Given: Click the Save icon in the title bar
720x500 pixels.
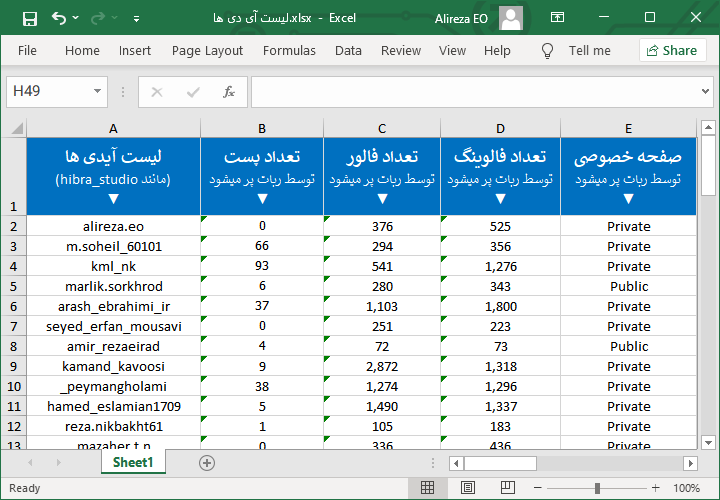Looking at the screenshot, I should click(30, 18).
